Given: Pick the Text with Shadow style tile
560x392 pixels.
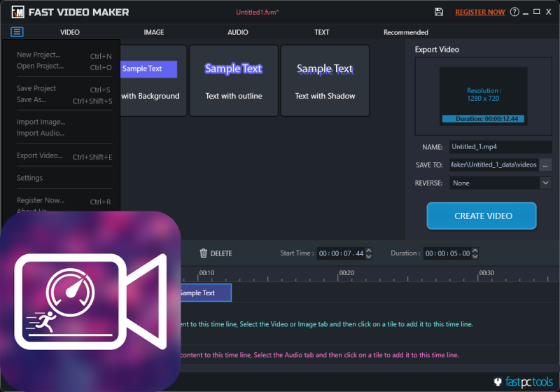Looking at the screenshot, I should (x=325, y=80).
